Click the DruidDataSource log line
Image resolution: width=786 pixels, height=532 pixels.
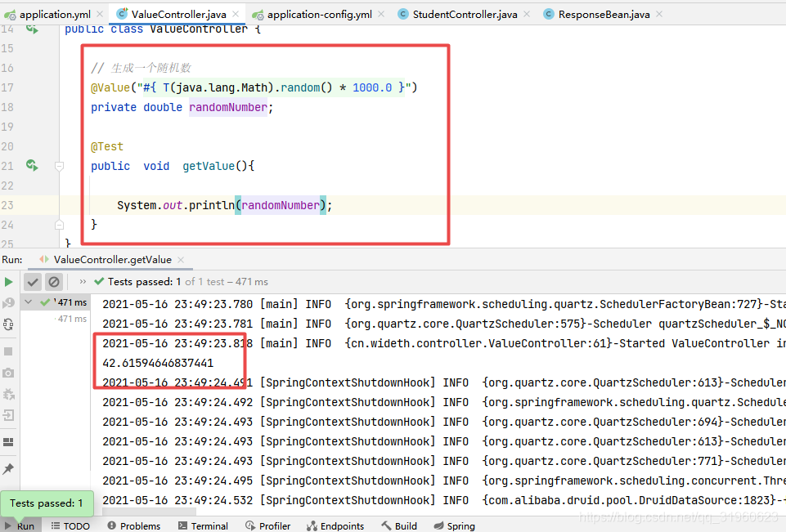coord(443,500)
